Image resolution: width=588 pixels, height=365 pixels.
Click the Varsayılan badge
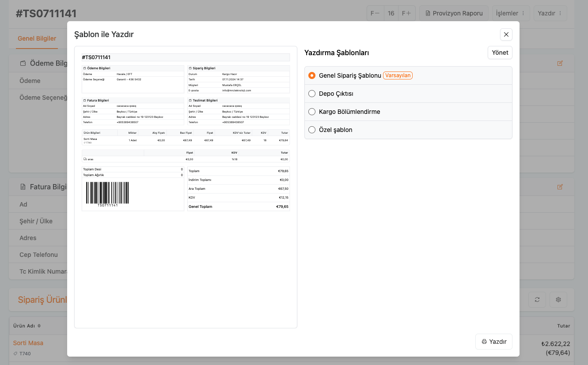(398, 75)
